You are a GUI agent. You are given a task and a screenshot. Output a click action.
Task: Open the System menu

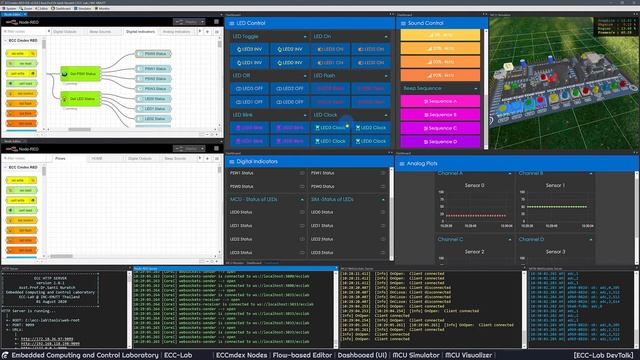[x=9, y=9]
